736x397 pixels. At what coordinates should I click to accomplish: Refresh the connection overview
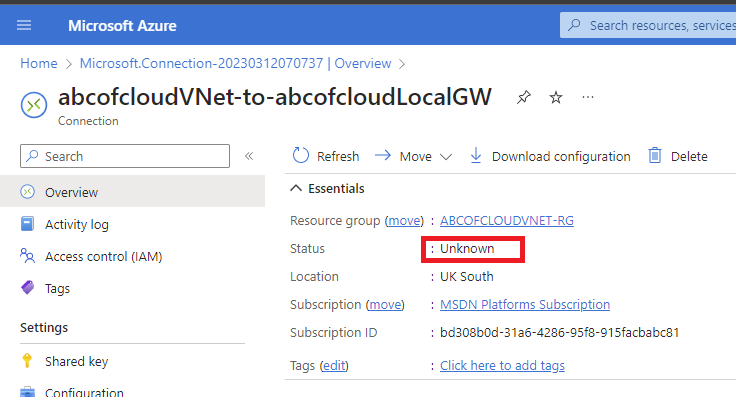pos(326,156)
